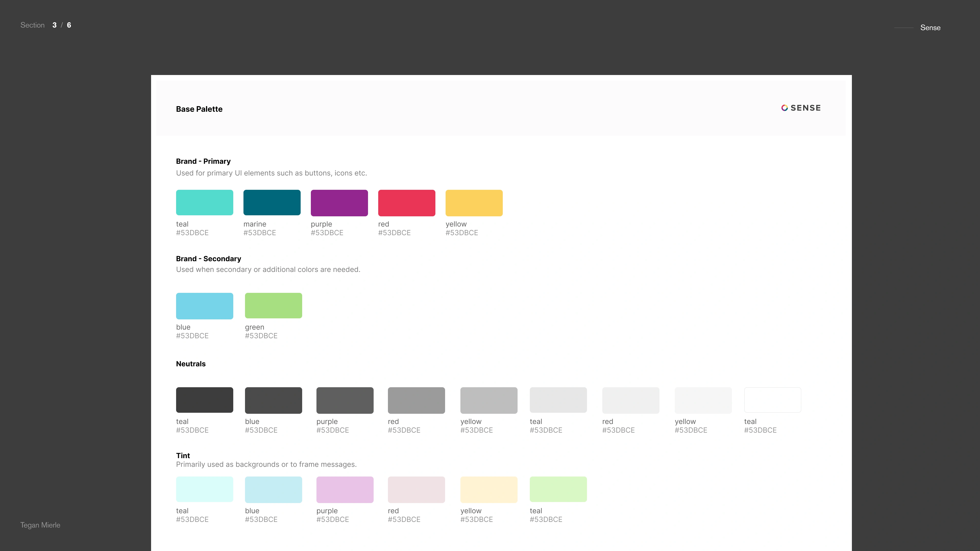Choose the light green Tint swatch
The image size is (980, 551).
pyautogui.click(x=558, y=490)
